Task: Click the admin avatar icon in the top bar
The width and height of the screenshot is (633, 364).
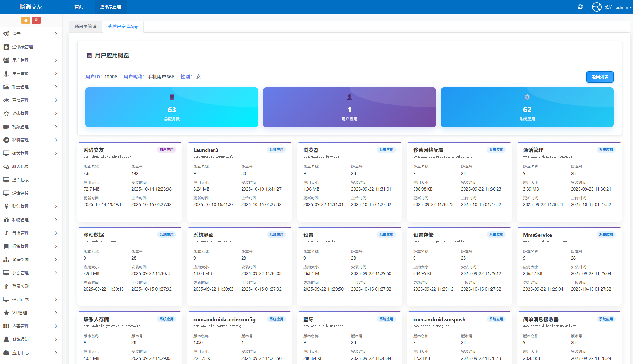Action: point(597,7)
